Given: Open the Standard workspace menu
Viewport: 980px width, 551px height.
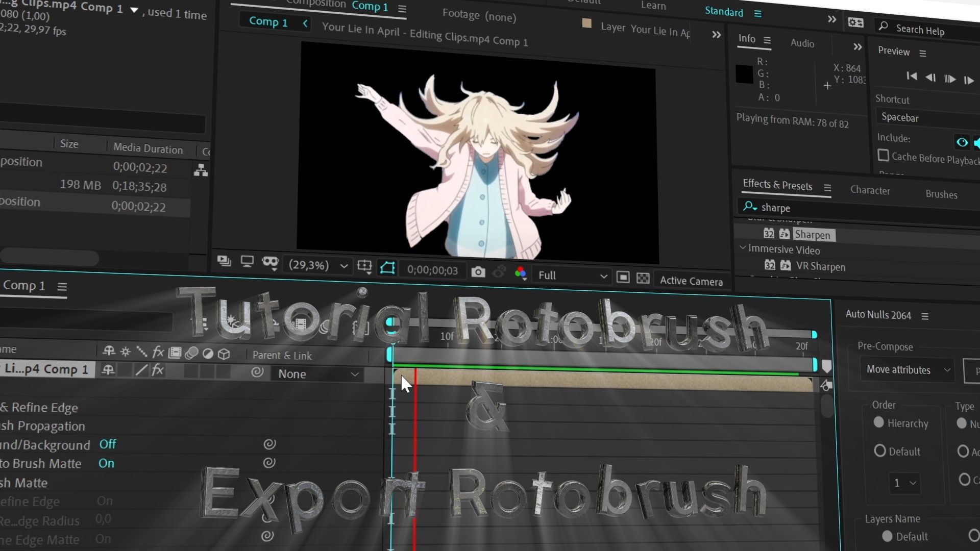Looking at the screenshot, I should 758,13.
